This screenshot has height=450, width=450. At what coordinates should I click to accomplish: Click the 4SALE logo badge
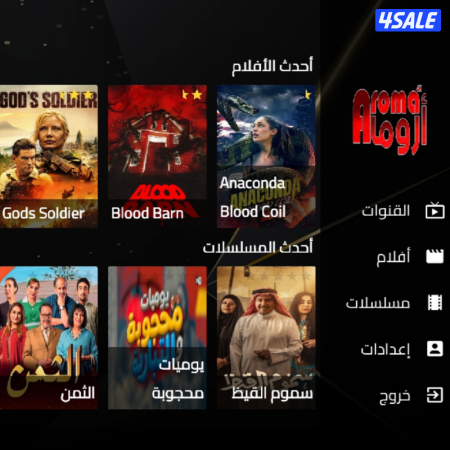click(408, 20)
